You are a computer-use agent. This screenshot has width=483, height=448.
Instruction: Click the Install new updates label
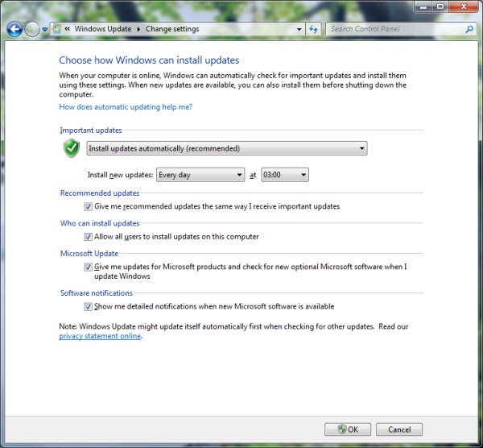point(121,175)
